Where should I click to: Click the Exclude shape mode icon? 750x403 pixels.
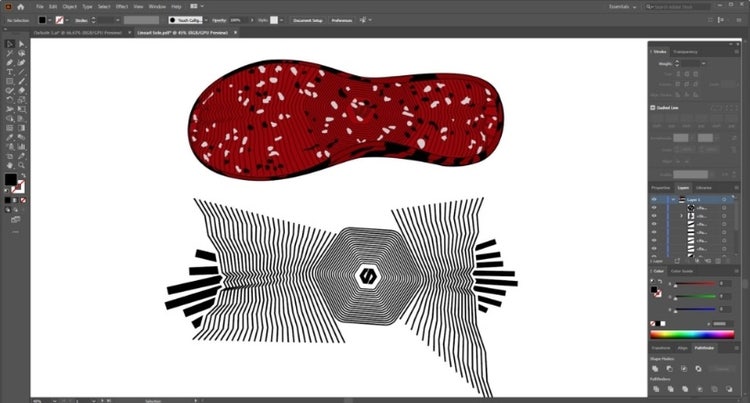(x=698, y=369)
